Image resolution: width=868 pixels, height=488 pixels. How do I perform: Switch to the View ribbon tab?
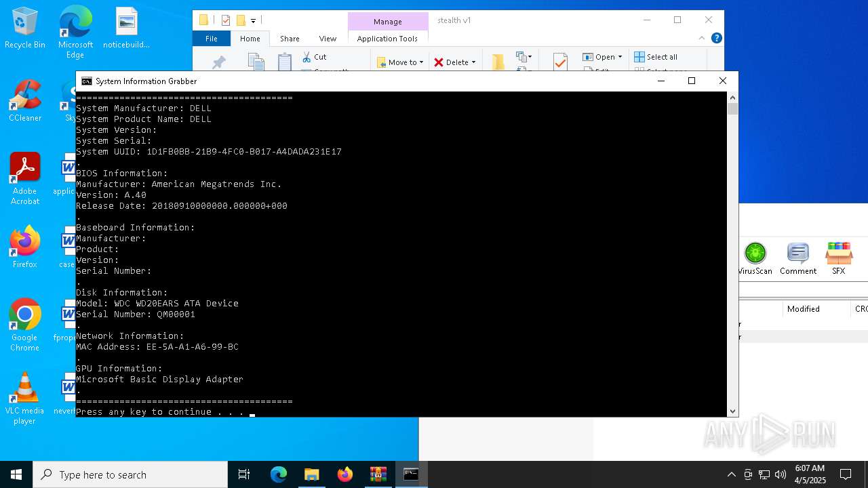click(x=328, y=39)
